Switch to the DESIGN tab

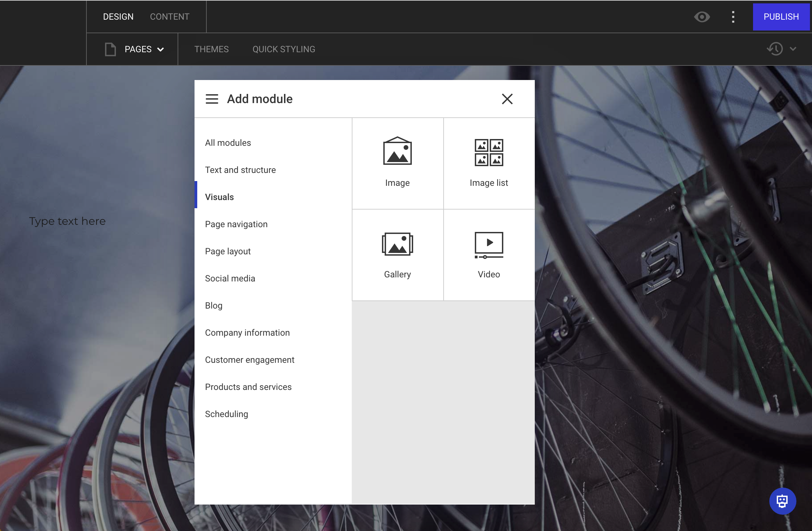[x=118, y=16]
